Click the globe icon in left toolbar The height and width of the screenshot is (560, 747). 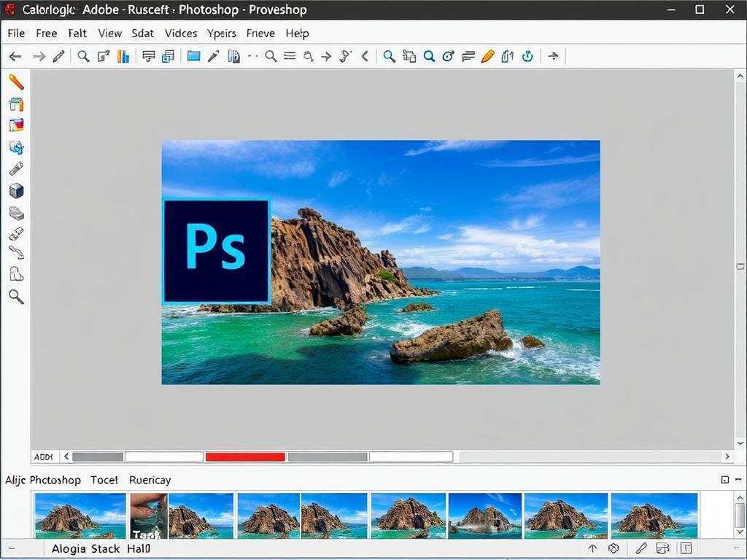(16, 147)
